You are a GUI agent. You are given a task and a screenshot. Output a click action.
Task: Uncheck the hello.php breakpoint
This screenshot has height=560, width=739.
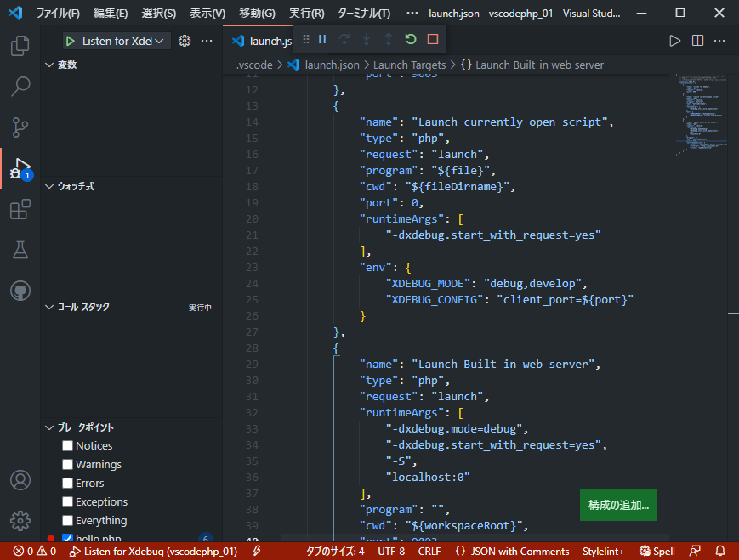click(x=67, y=538)
